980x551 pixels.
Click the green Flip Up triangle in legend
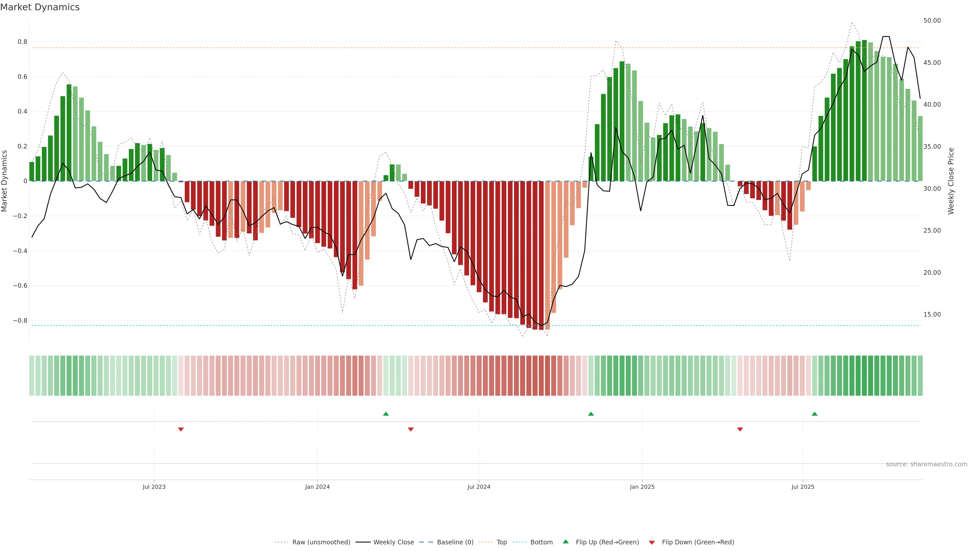566,542
